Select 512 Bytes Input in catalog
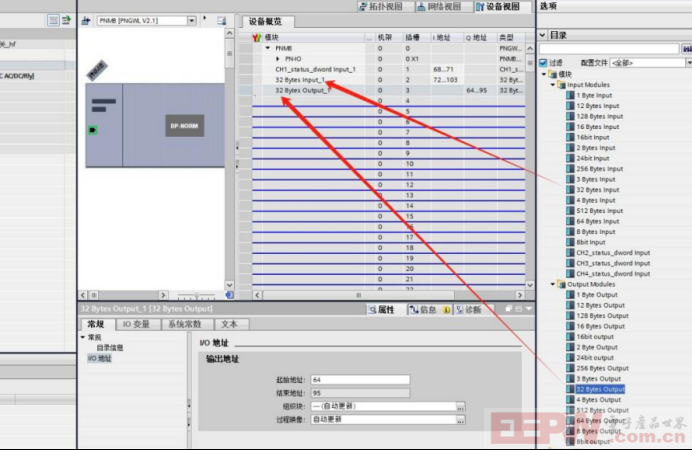This screenshot has height=450, width=692. pos(600,211)
